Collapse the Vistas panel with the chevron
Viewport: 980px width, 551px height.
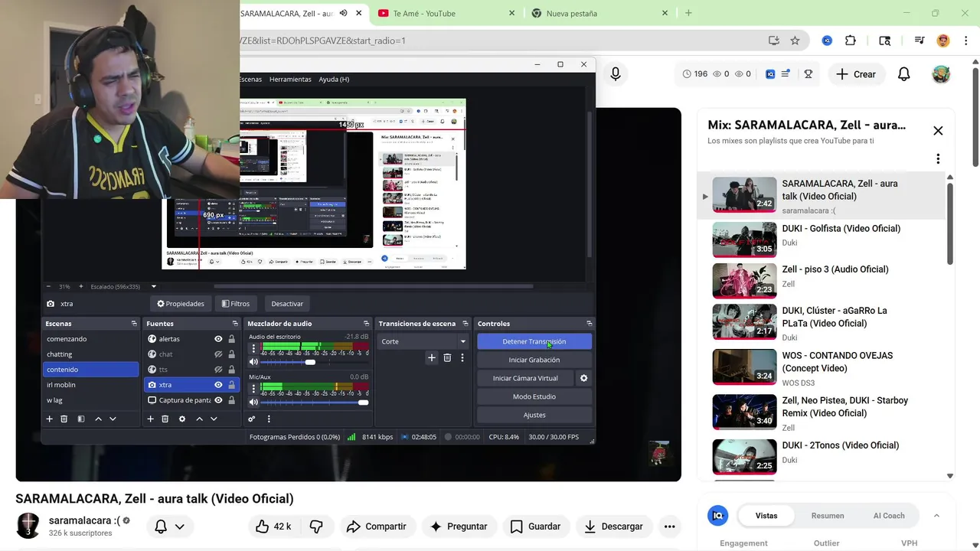(936, 516)
